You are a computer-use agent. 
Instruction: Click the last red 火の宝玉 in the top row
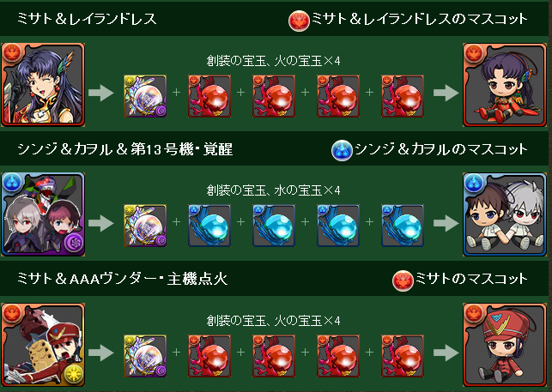(x=403, y=96)
